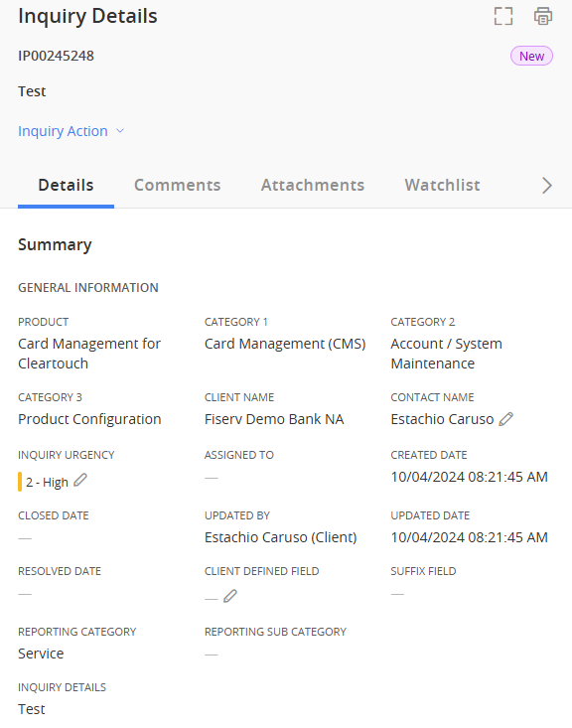
Task: Click the New status badge
Action: pyautogui.click(x=531, y=57)
